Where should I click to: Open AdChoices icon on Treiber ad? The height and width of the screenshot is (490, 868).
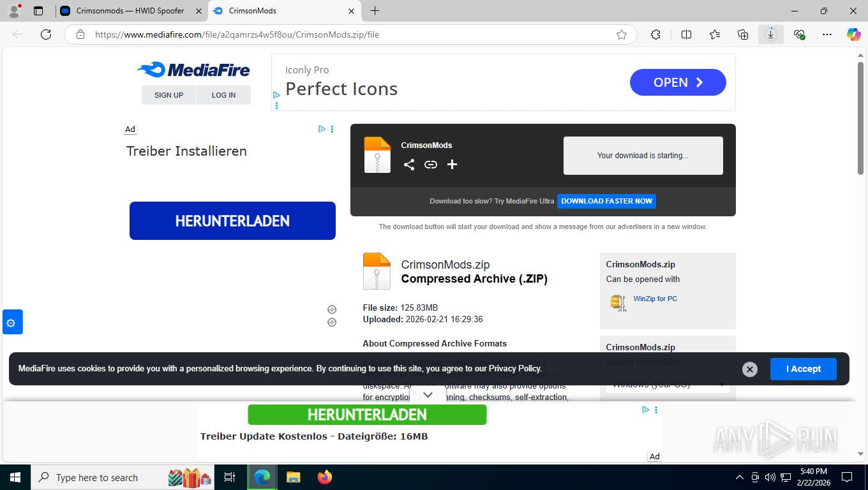[x=322, y=129]
